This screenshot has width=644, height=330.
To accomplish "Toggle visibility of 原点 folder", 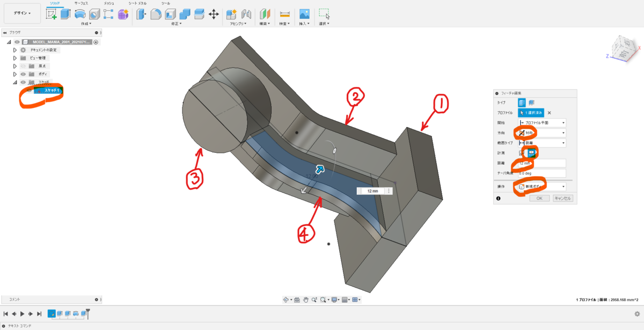I will tap(23, 66).
